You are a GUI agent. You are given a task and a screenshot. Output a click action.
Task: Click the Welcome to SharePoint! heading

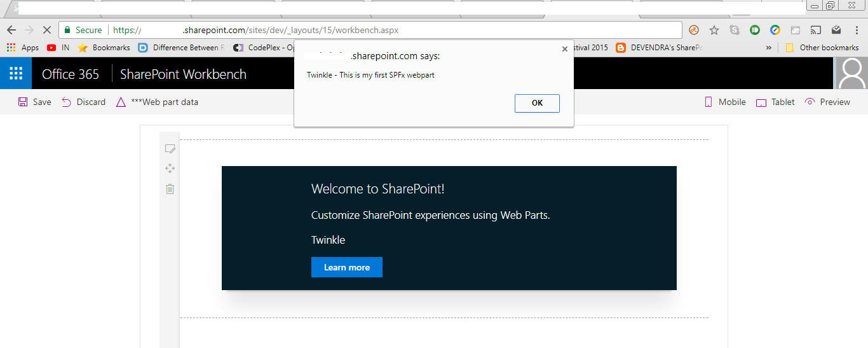[377, 189]
